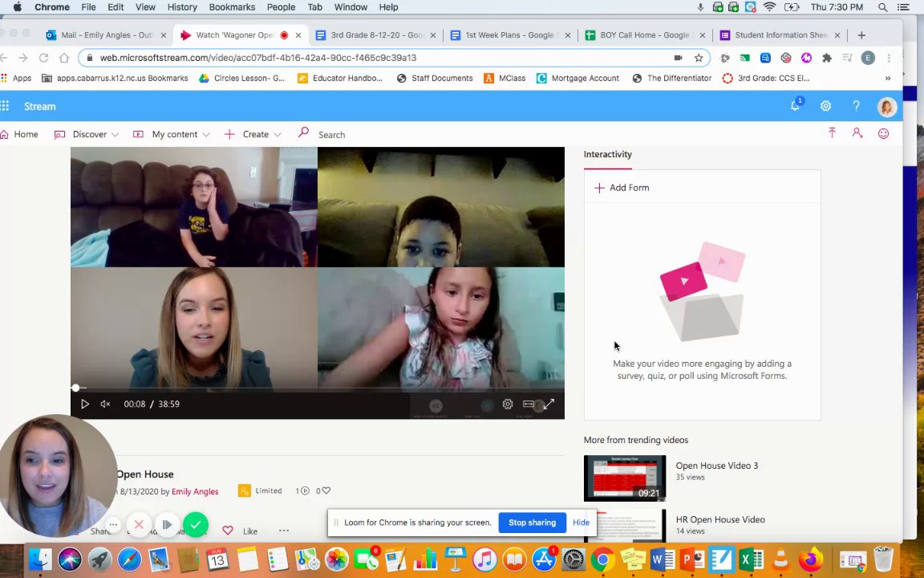This screenshot has height=578, width=924.
Task: Switch to 1st Week Plans tab
Action: [510, 35]
